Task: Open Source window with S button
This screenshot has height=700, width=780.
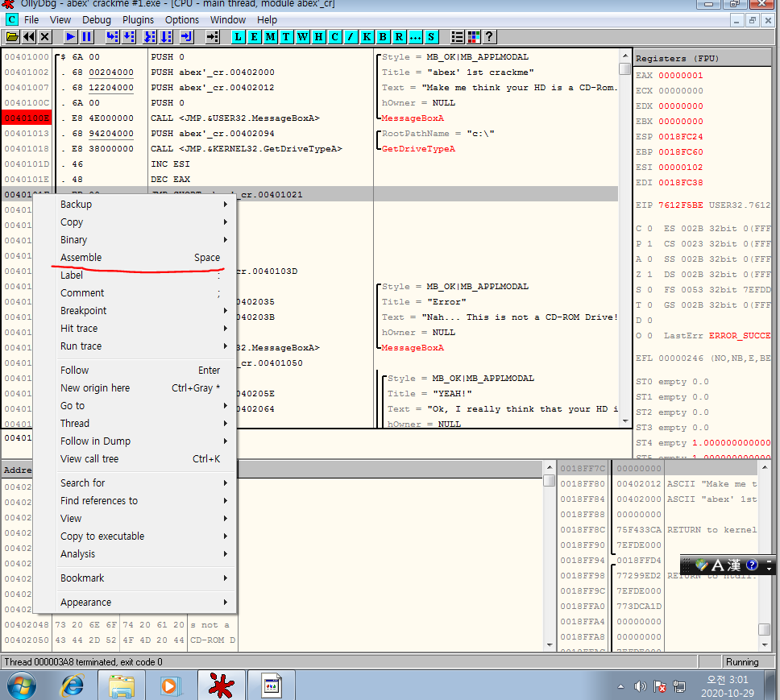Action: [431, 37]
